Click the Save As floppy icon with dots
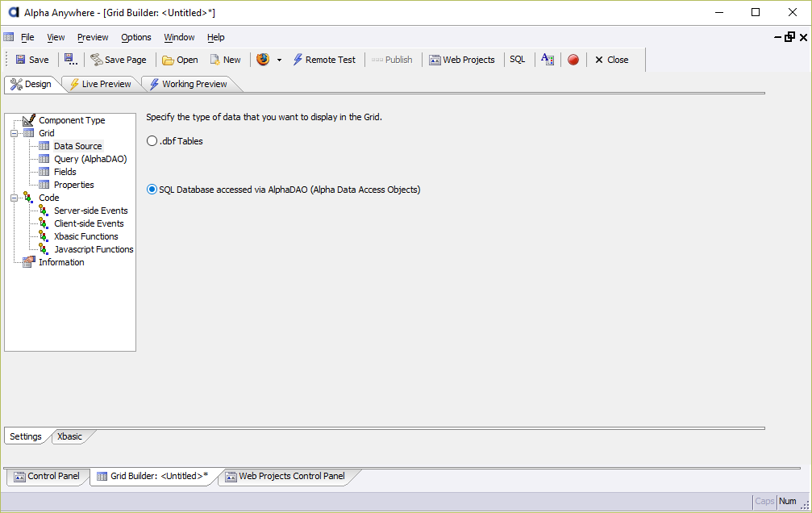 click(71, 60)
